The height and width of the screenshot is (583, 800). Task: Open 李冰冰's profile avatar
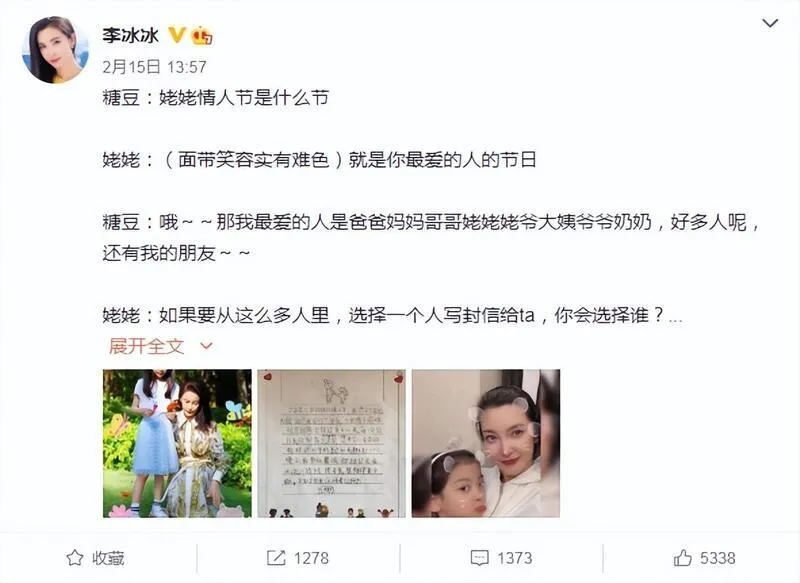tap(55, 49)
